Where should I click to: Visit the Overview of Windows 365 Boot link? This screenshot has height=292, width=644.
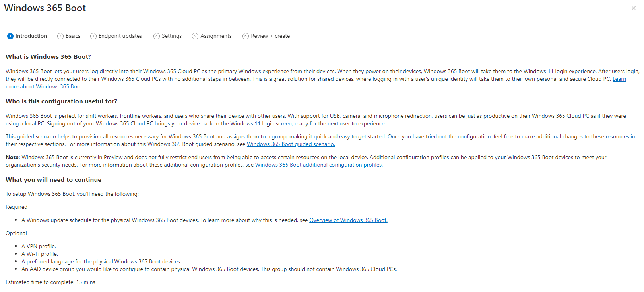(348, 220)
